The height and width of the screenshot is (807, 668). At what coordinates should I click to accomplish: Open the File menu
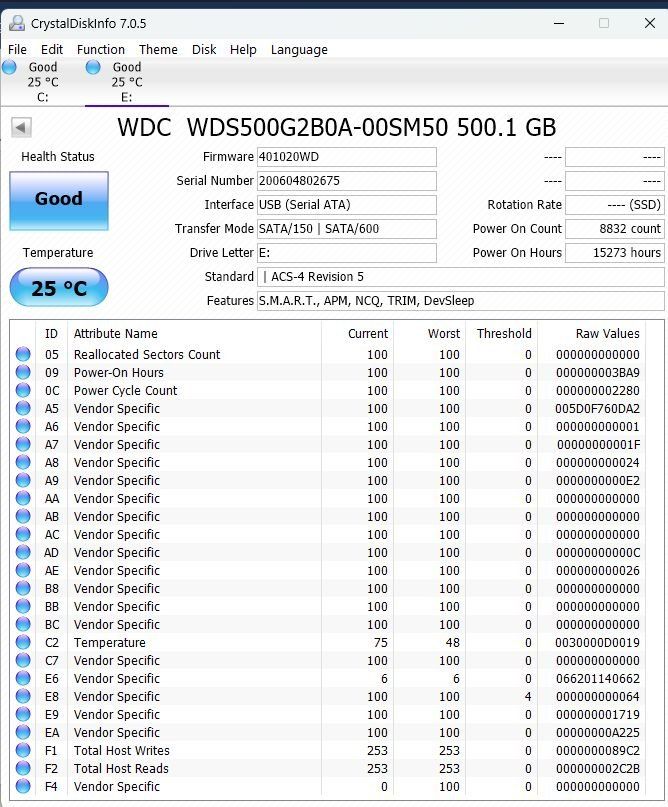[17, 49]
